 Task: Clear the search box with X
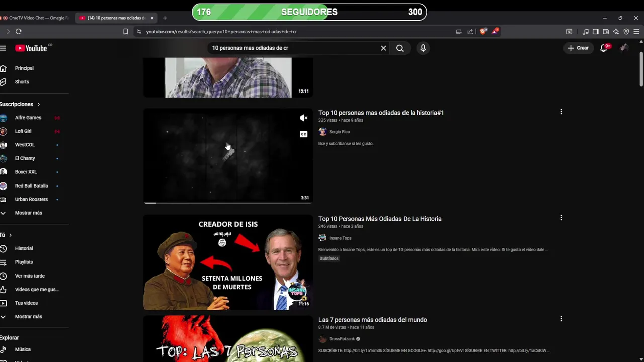coord(383,48)
